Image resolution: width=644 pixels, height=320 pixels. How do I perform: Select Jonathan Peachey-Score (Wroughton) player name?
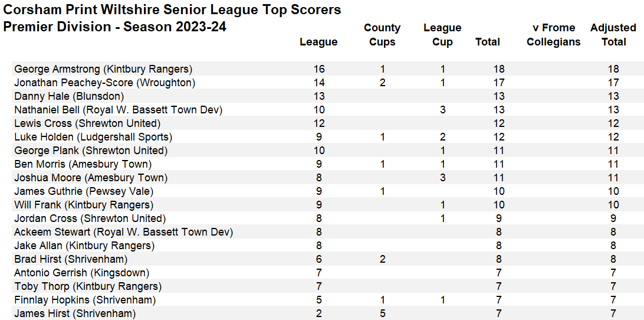104,83
